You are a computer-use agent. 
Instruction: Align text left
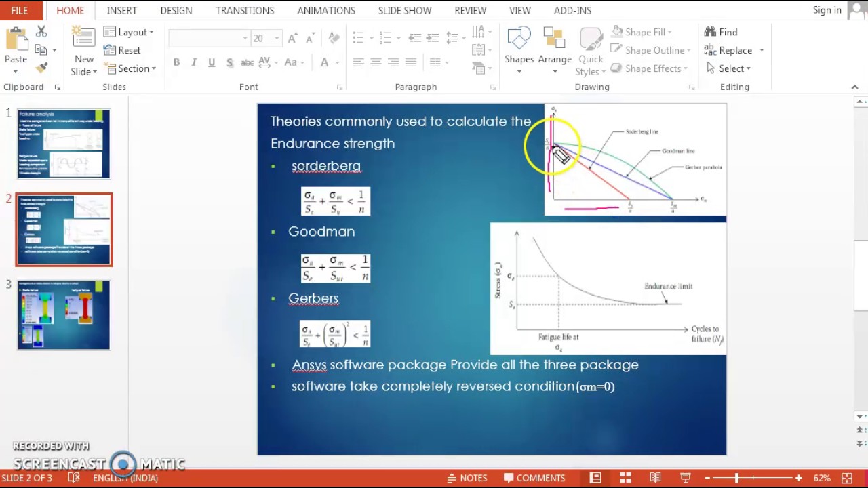[358, 62]
